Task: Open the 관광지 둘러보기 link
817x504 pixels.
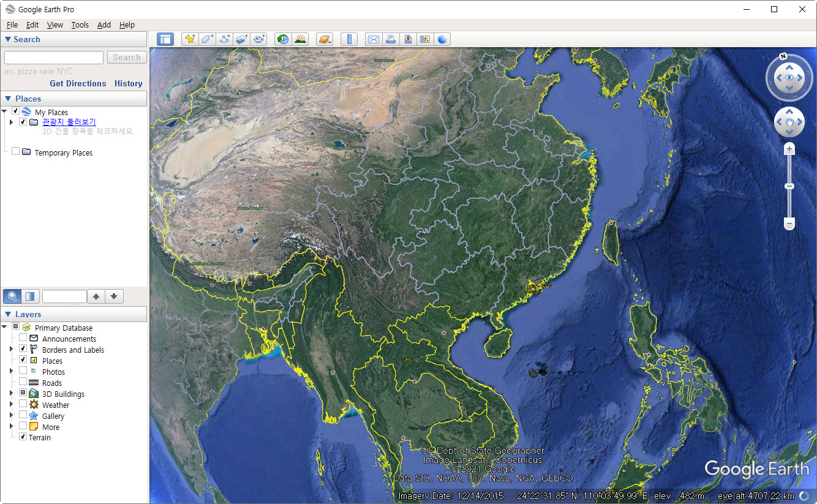Action: click(x=69, y=122)
